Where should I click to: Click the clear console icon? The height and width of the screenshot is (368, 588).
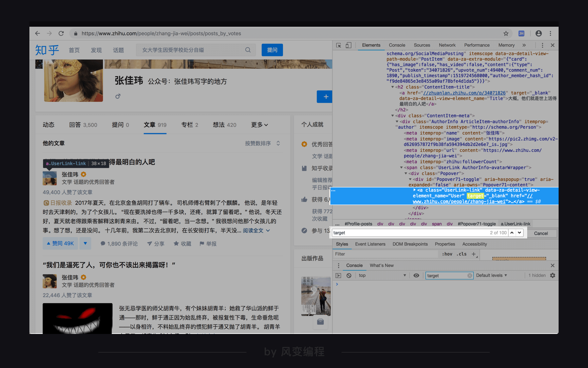pos(349,275)
